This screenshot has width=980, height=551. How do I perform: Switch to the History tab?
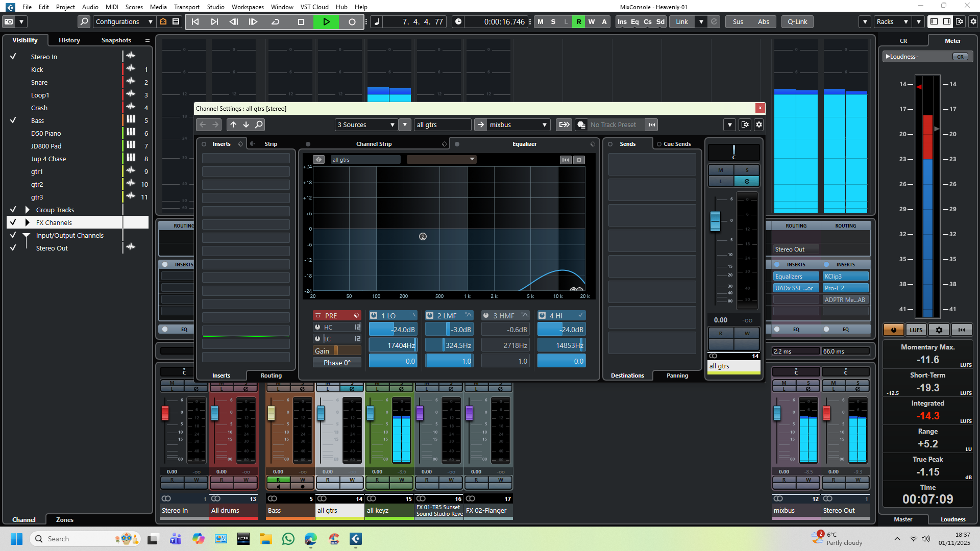click(69, 40)
